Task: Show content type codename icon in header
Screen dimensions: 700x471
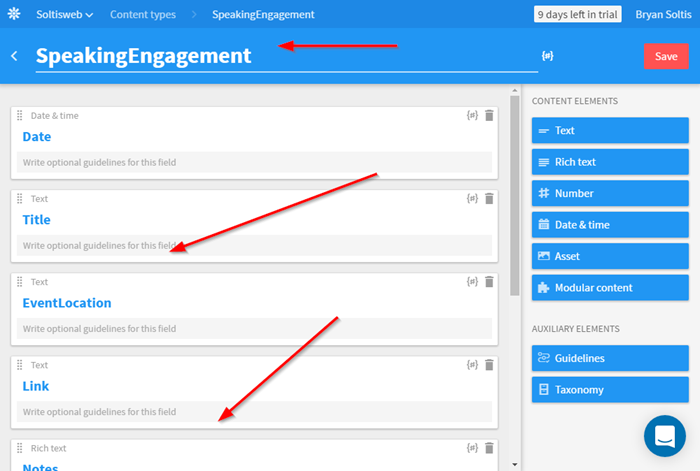Action: pyautogui.click(x=547, y=56)
